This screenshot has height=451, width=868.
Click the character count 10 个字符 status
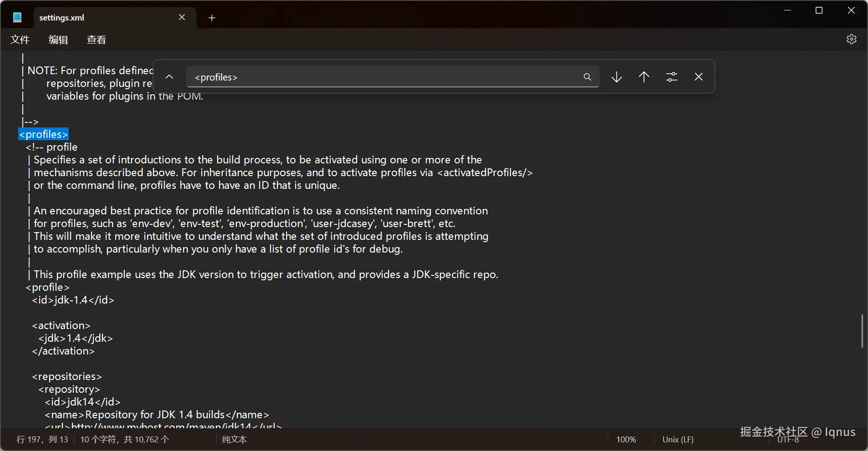[x=125, y=440]
